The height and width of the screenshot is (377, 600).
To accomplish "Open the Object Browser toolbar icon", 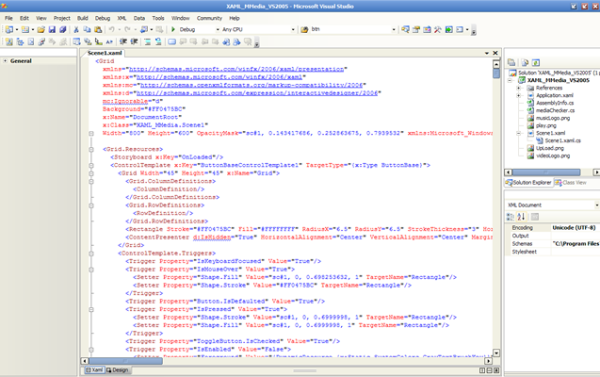I will pyautogui.click(x=427, y=29).
